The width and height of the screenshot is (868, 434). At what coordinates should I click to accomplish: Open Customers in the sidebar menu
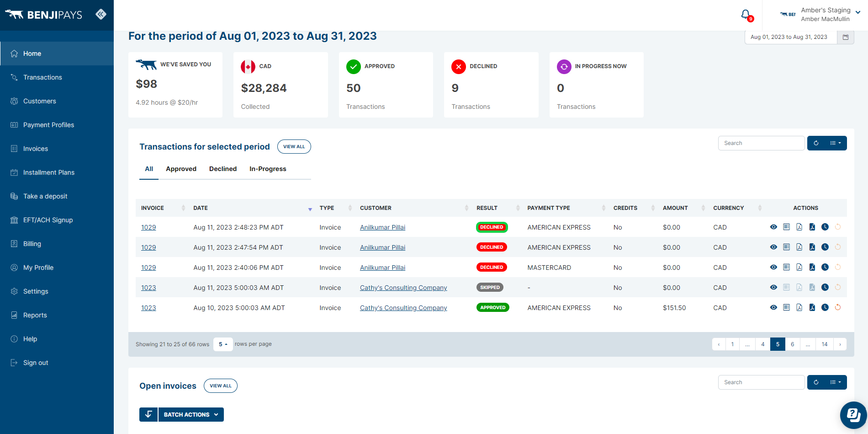pos(39,101)
